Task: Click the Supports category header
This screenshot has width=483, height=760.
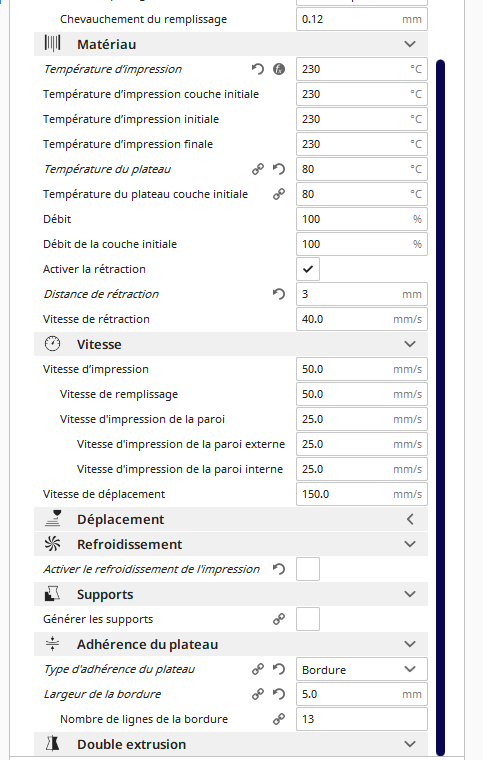Action: 231,594
